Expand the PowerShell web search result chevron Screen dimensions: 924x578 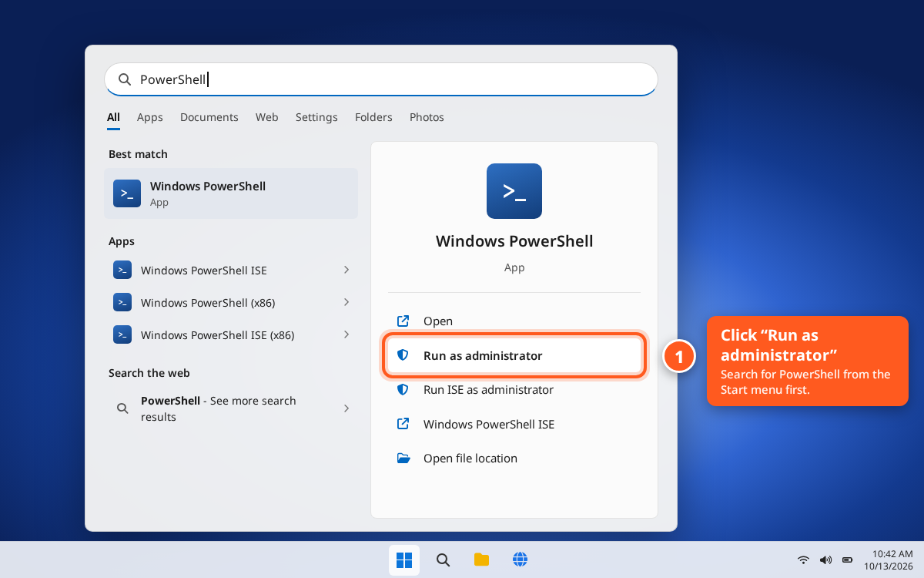pyautogui.click(x=346, y=408)
